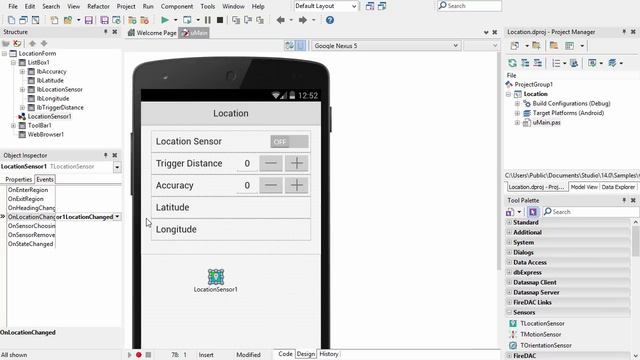The height and width of the screenshot is (360, 640).
Task: Expand the uMain.pas node
Action: click(x=517, y=122)
